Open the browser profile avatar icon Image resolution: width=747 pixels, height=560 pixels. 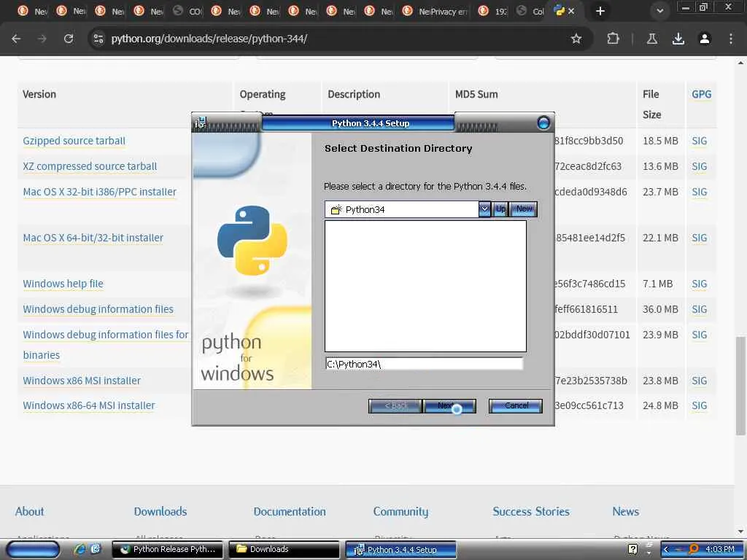705,39
